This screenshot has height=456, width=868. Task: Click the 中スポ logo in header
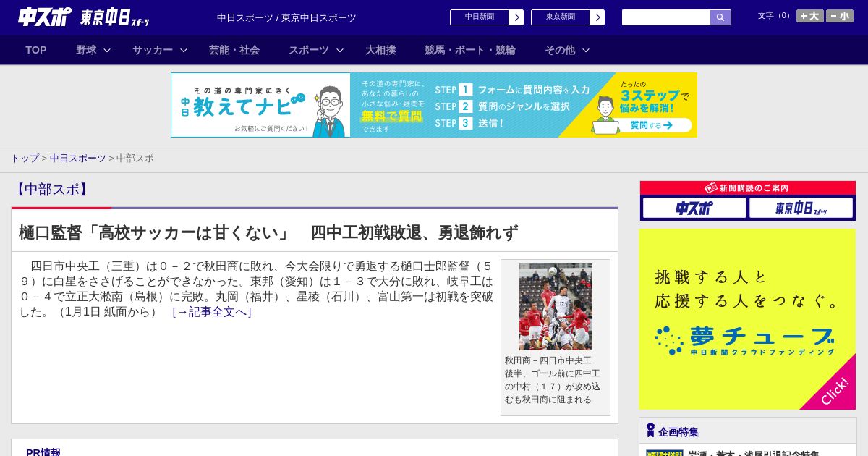[45, 17]
